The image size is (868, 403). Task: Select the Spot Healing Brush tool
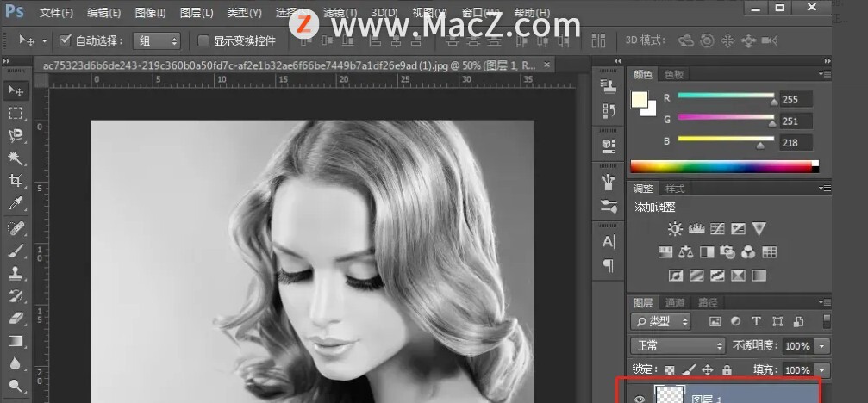tap(16, 227)
